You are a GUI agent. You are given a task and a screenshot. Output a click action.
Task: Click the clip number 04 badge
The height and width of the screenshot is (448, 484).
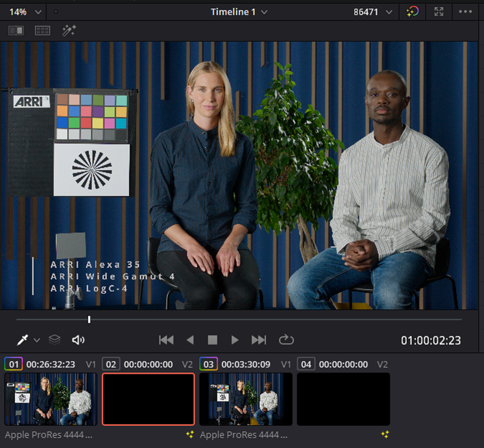(306, 364)
